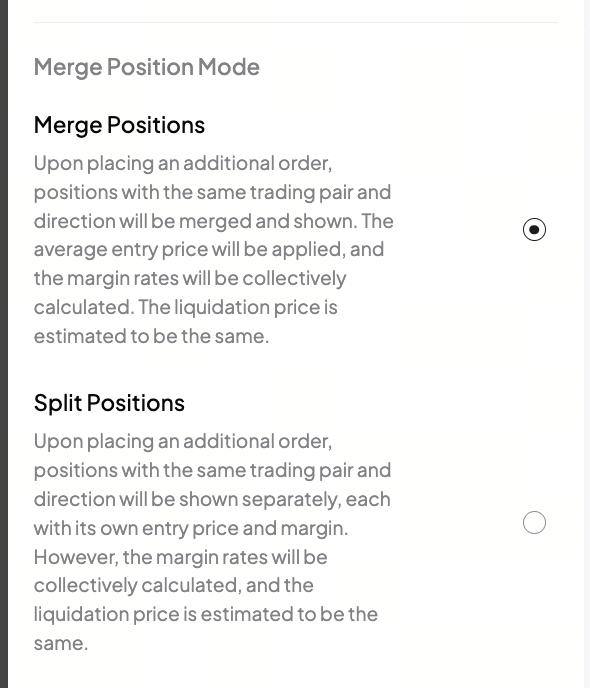
Task: Click "direction will be shown separately, each" line
Action: pyautogui.click(x=212, y=499)
